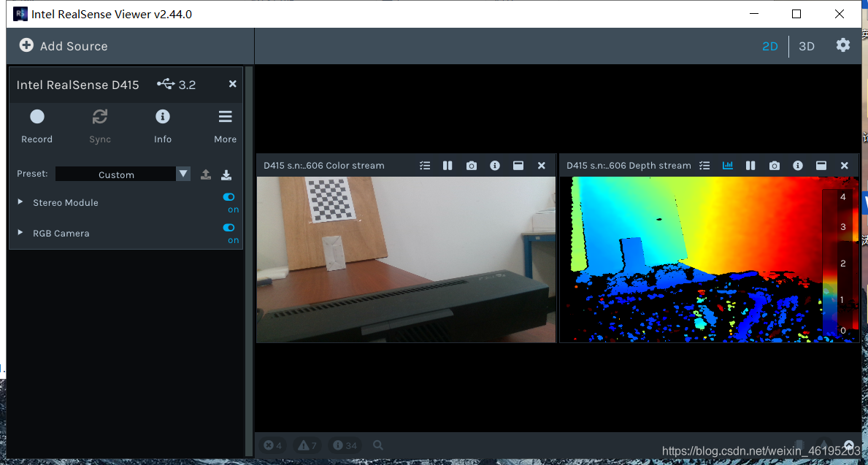
Task: Close the Color stream
Action: [x=542, y=166]
